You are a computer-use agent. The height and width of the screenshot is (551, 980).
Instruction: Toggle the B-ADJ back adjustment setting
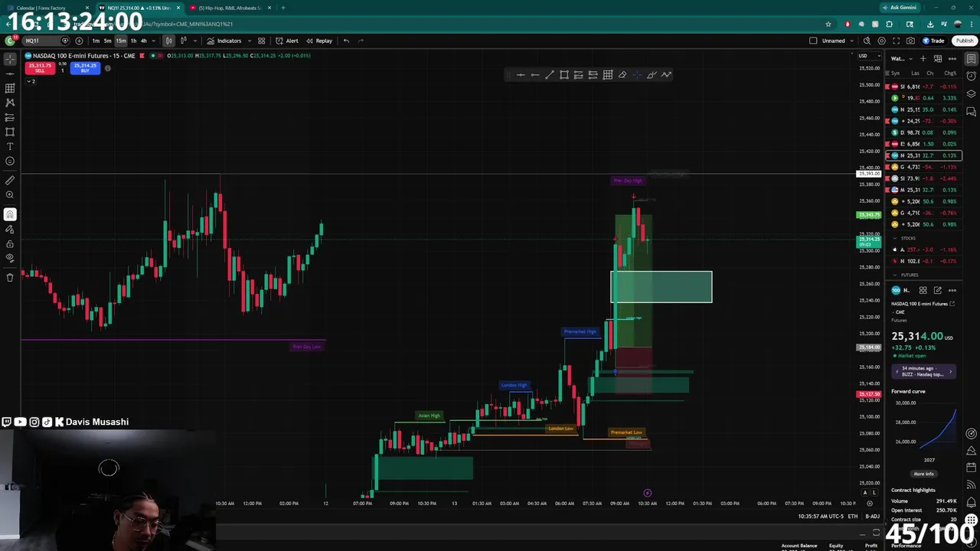(x=873, y=516)
